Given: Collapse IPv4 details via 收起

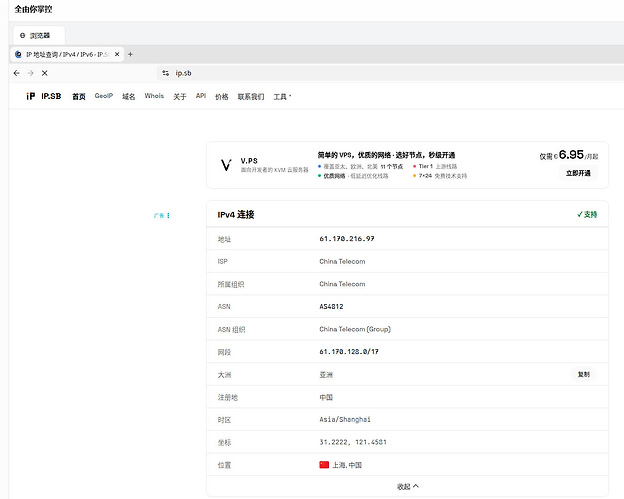Looking at the screenshot, I should (408, 486).
